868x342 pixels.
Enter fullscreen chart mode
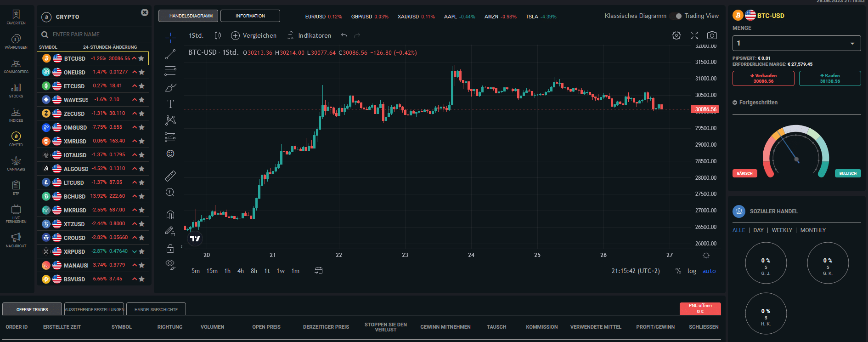tap(694, 35)
